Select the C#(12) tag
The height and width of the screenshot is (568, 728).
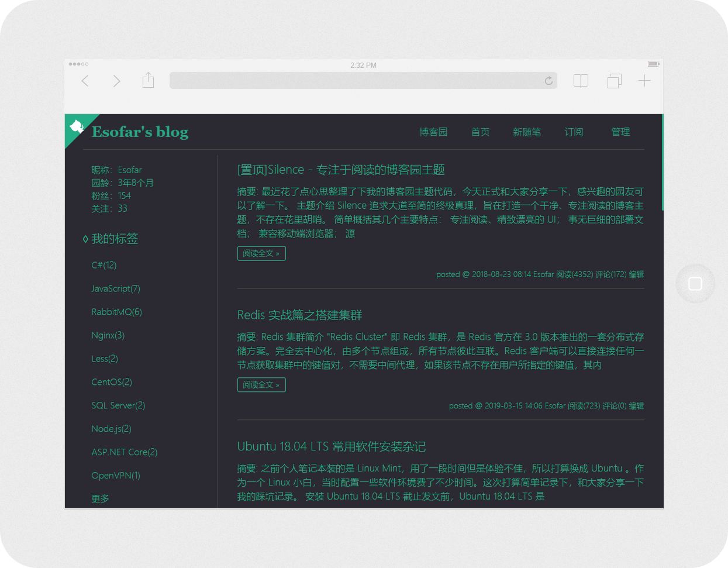coord(104,265)
